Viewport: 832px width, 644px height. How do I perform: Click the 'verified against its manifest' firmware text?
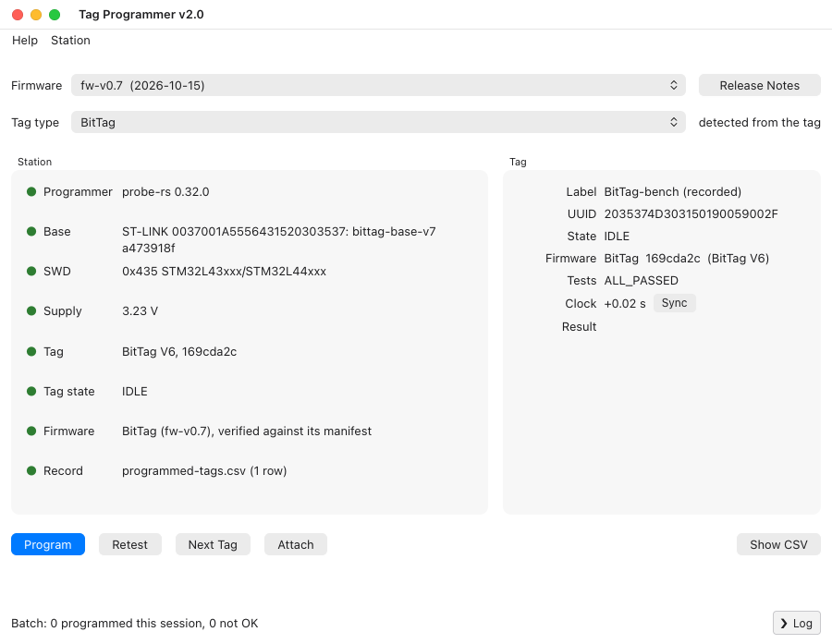tap(295, 431)
